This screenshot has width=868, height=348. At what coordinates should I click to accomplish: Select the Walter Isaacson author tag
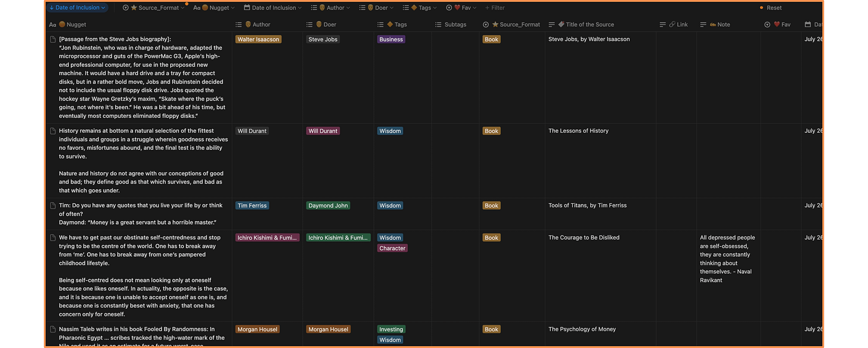pyautogui.click(x=258, y=39)
